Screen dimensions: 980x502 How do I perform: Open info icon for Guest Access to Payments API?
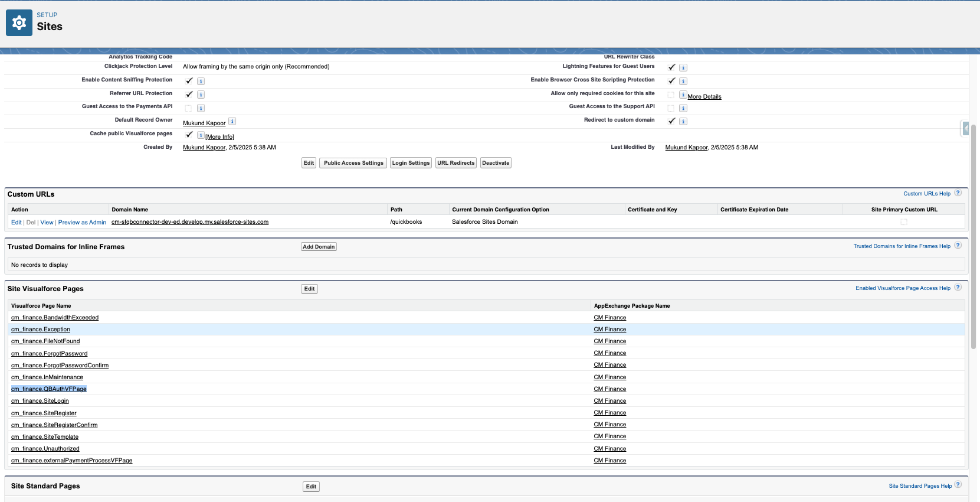click(201, 108)
